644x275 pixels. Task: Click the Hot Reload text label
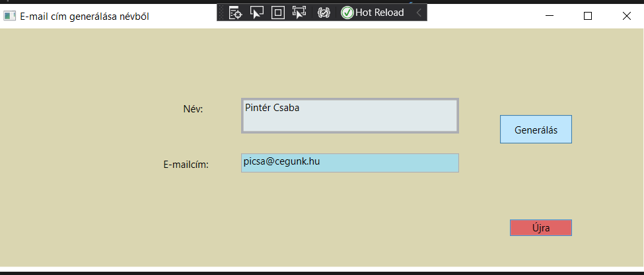(380, 12)
